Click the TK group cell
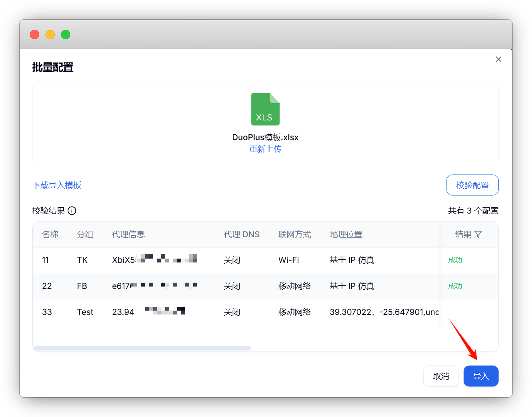 coord(82,260)
